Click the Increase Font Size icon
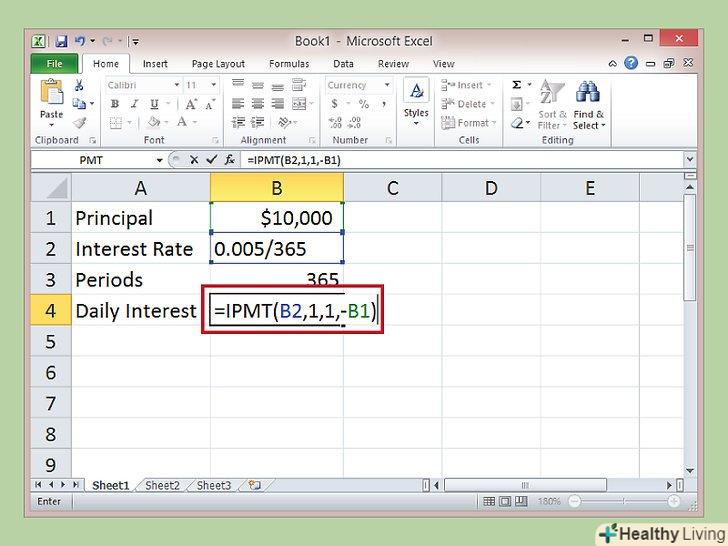Screen dimensions: 728x546 (191, 104)
